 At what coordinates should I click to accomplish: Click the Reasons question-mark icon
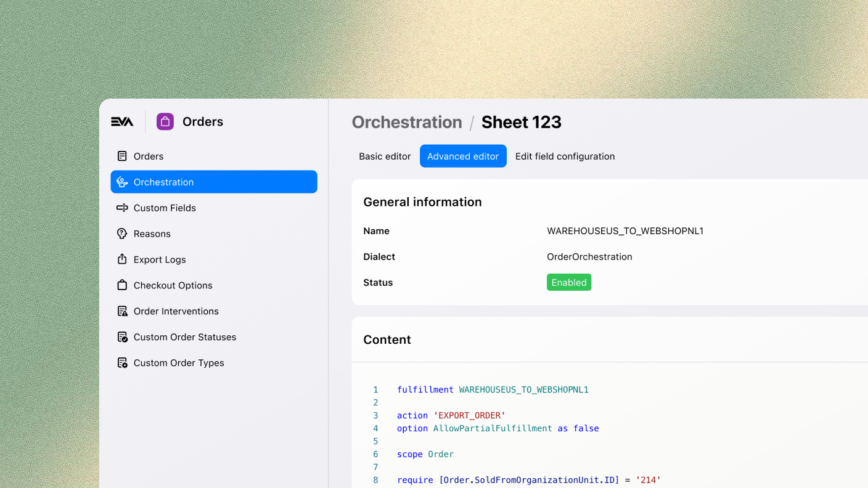[122, 234]
